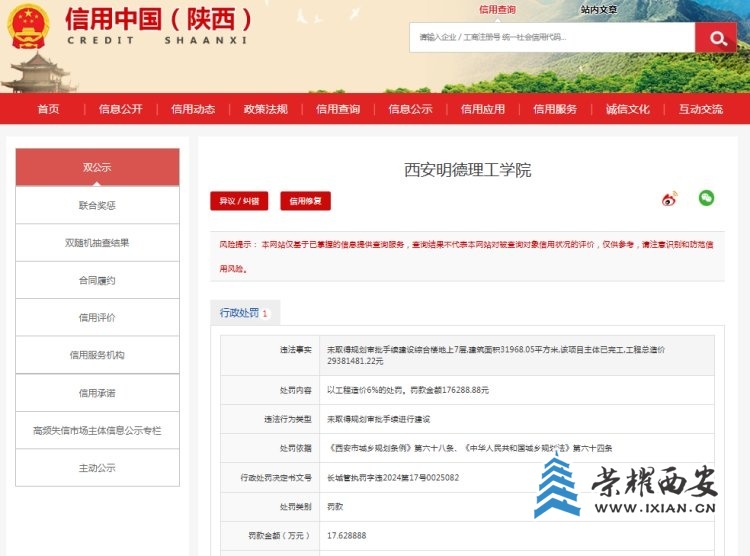Open 合同履约 sidebar item
The height and width of the screenshot is (556, 750).
click(x=98, y=280)
